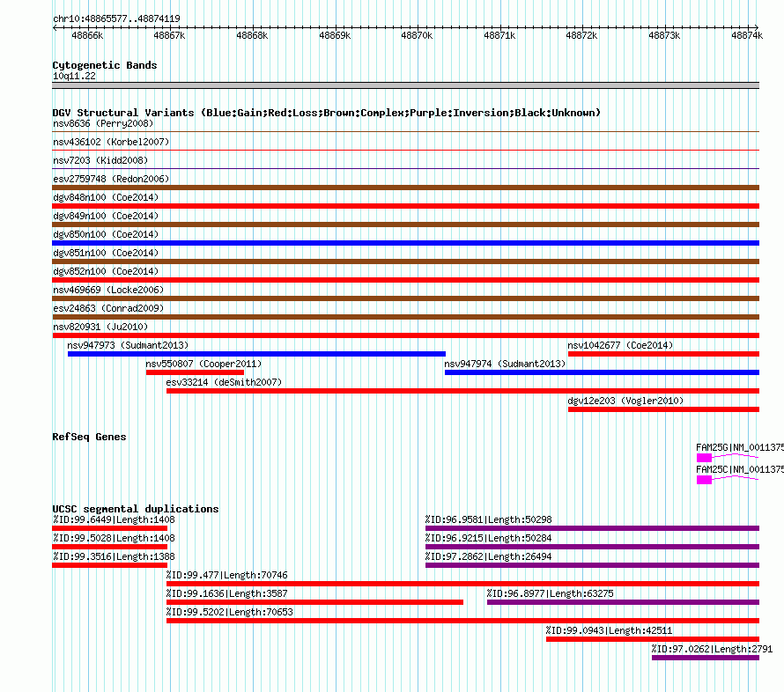Screen dimensions: 784x692
Task: Click the 48868k ruler tick label
Action: (252, 35)
